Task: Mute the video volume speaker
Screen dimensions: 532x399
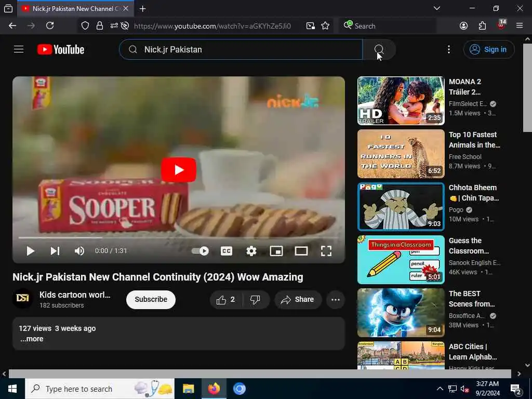Action: (79, 251)
